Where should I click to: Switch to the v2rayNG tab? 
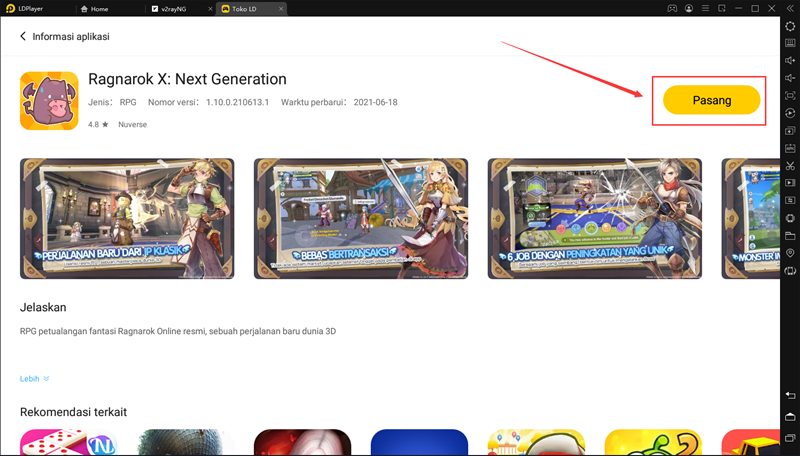[x=170, y=8]
